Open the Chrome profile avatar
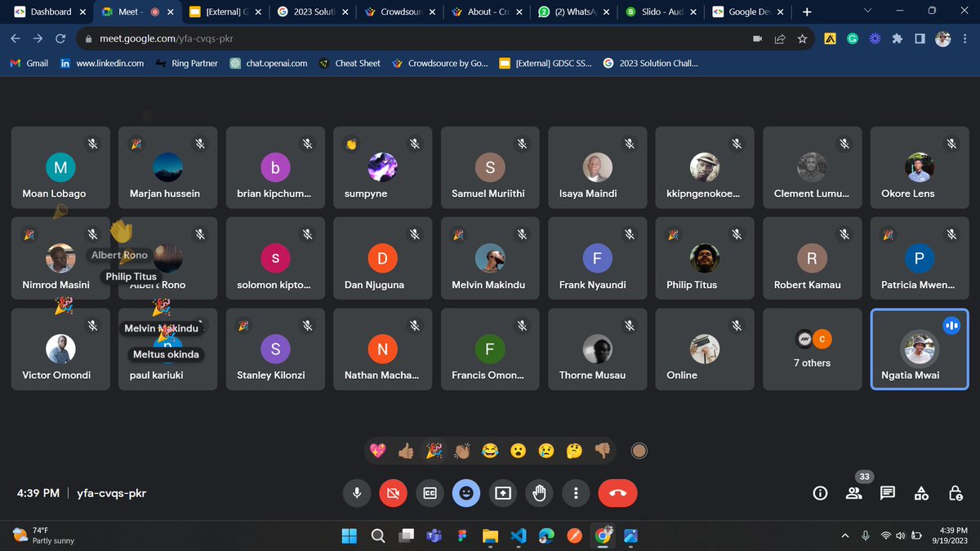 pos(942,38)
